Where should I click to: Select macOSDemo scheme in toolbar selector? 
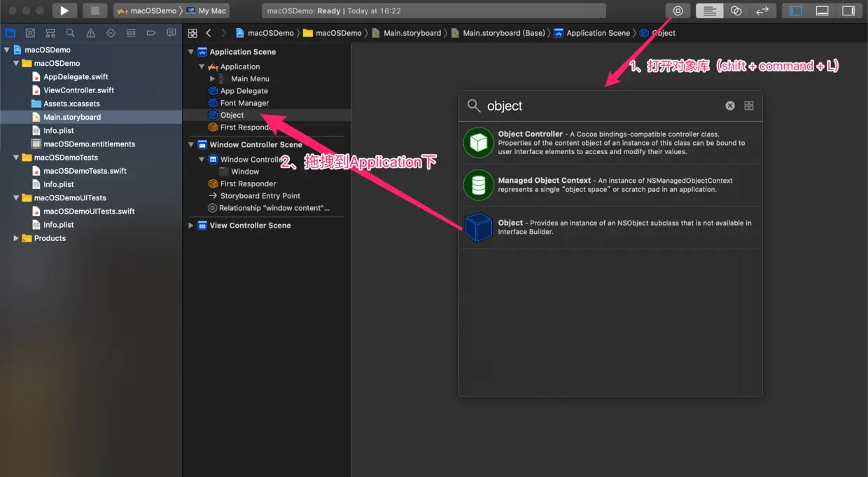(147, 11)
